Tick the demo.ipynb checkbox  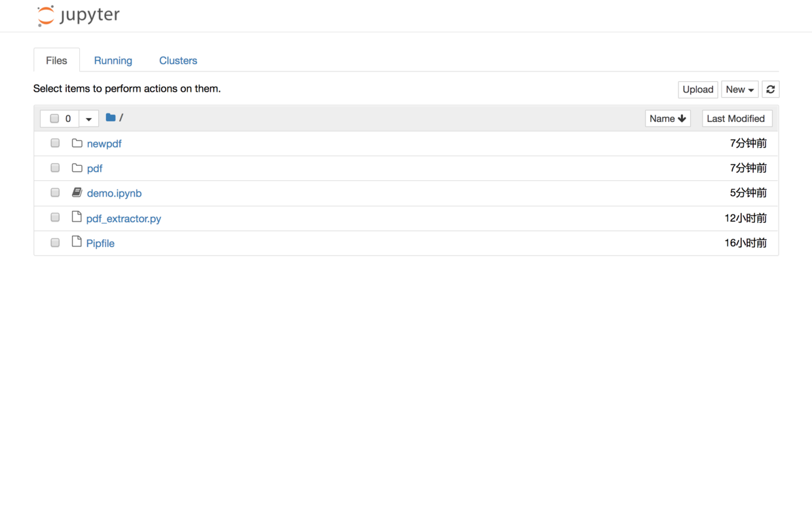pyautogui.click(x=55, y=193)
